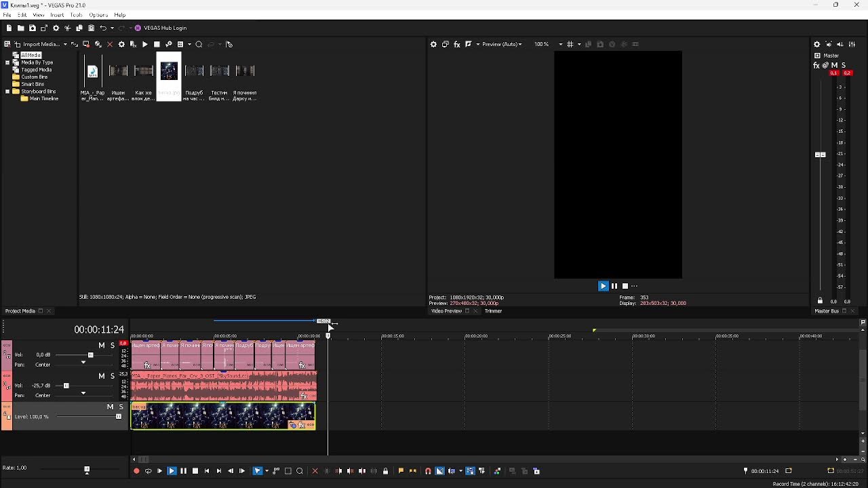Play the preview in Video Preview window
The width and height of the screenshot is (868, 488).
click(x=603, y=286)
